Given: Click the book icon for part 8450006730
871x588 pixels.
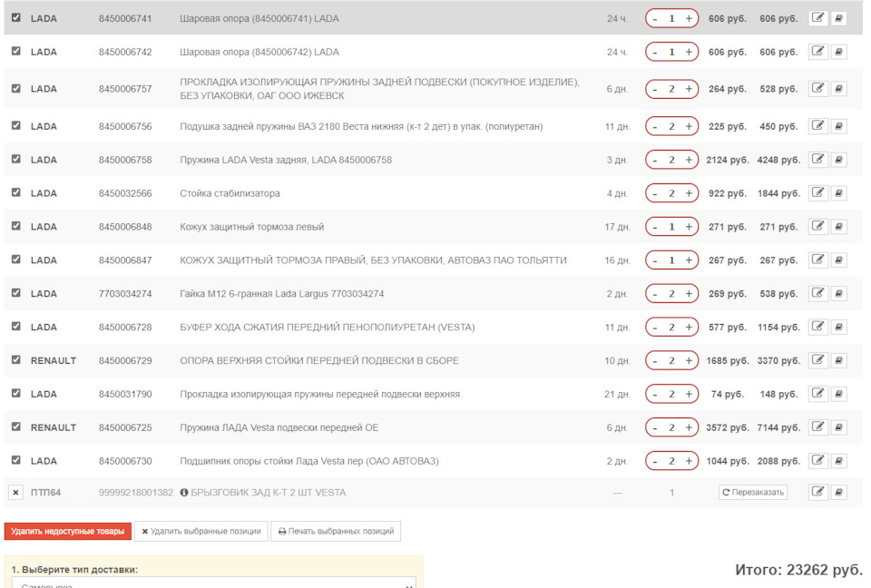Looking at the screenshot, I should pos(838,460).
